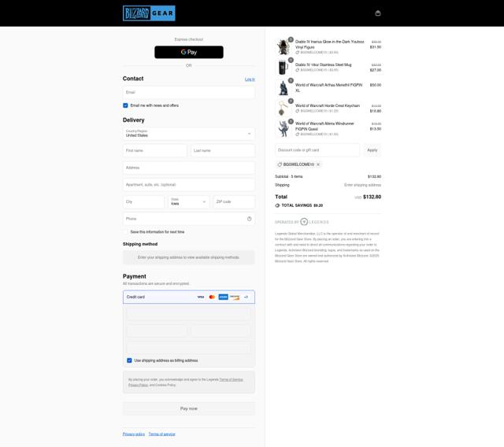Select the Credit card payment option
The height and width of the screenshot is (447, 504).
[189, 297]
